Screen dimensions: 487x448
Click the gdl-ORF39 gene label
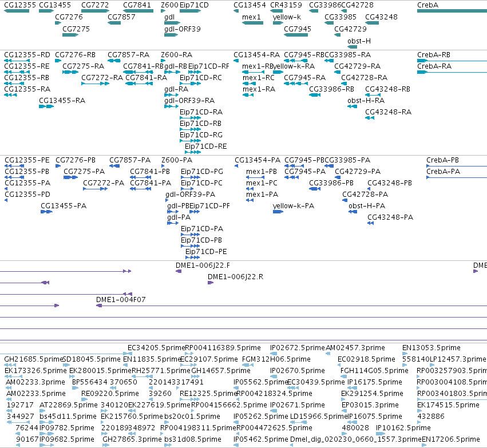[183, 29]
